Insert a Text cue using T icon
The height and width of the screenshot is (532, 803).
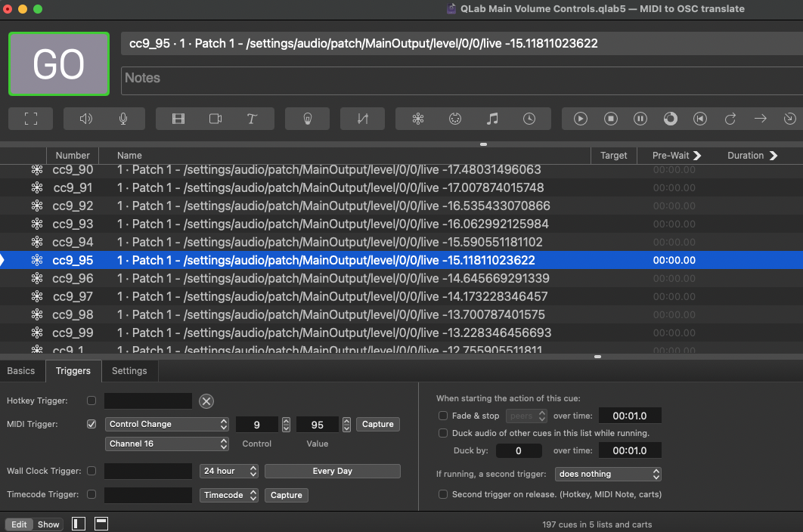click(x=252, y=119)
